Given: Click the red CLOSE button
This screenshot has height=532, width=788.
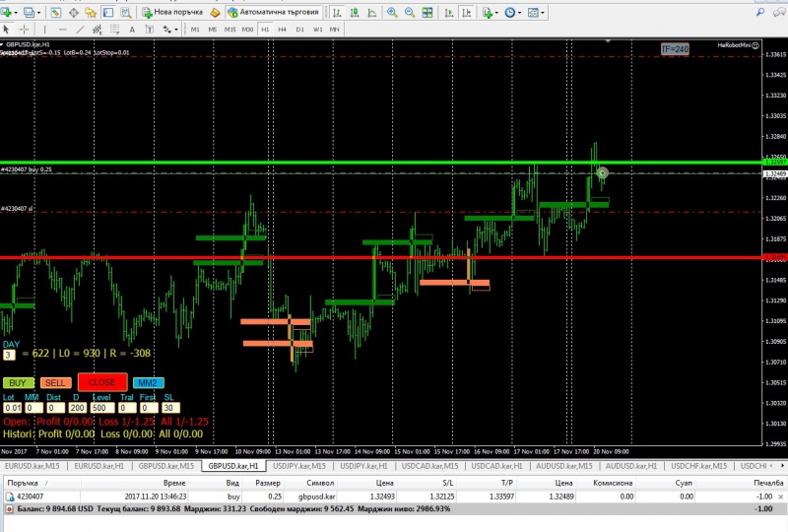Looking at the screenshot, I should point(102,382).
